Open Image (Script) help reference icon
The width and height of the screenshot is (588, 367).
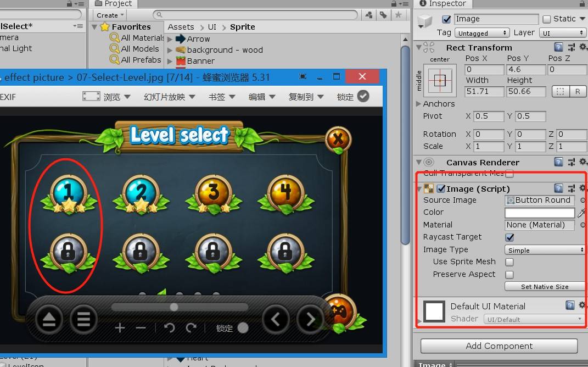tap(558, 188)
